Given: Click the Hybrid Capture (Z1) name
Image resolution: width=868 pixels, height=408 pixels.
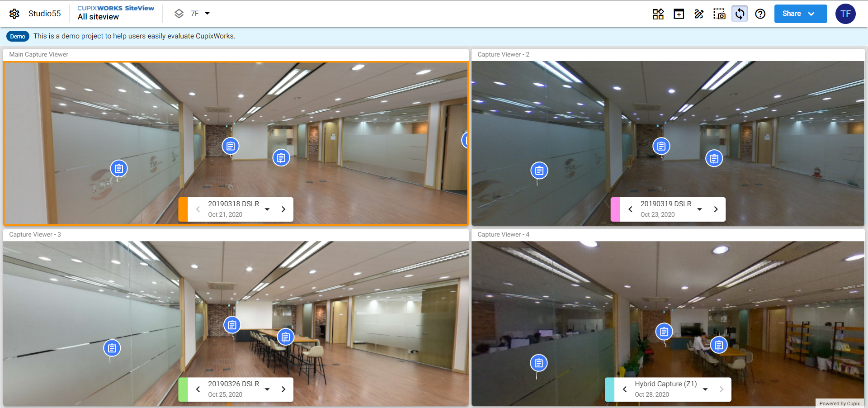Looking at the screenshot, I should (x=665, y=384).
